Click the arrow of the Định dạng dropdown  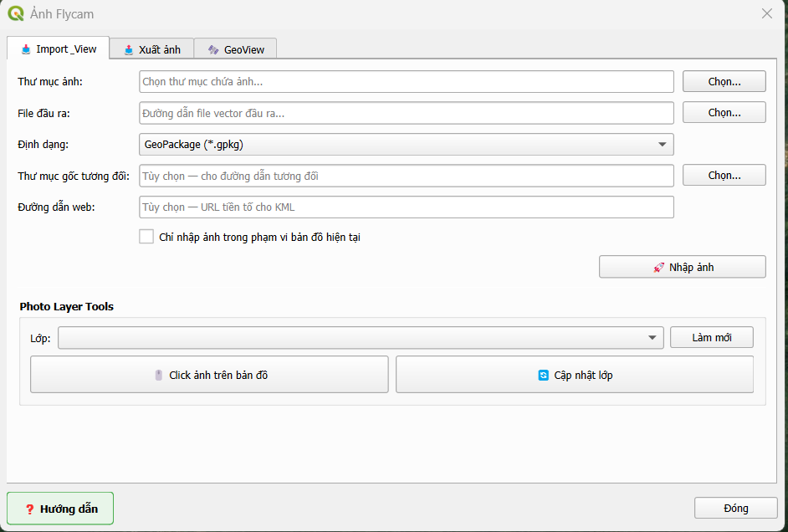coord(663,145)
